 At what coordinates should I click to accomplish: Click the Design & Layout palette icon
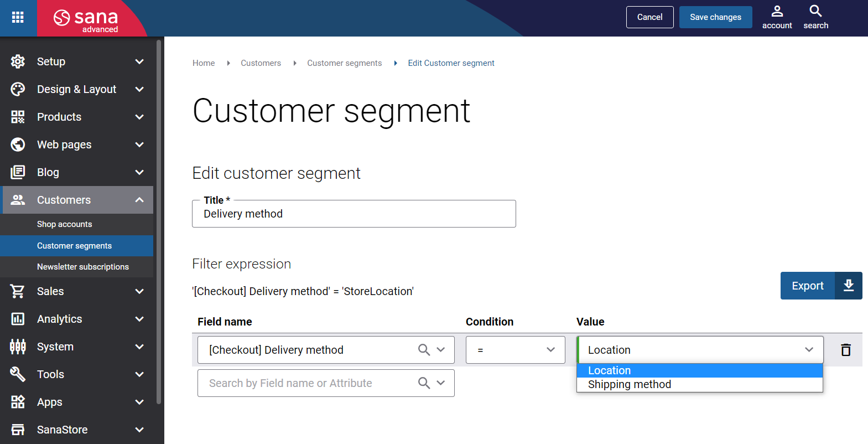pos(18,89)
